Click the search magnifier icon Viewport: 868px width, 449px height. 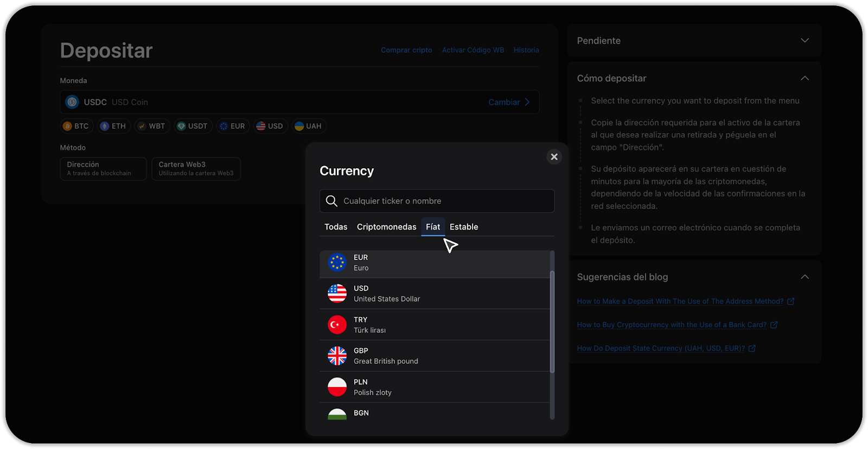click(x=331, y=201)
